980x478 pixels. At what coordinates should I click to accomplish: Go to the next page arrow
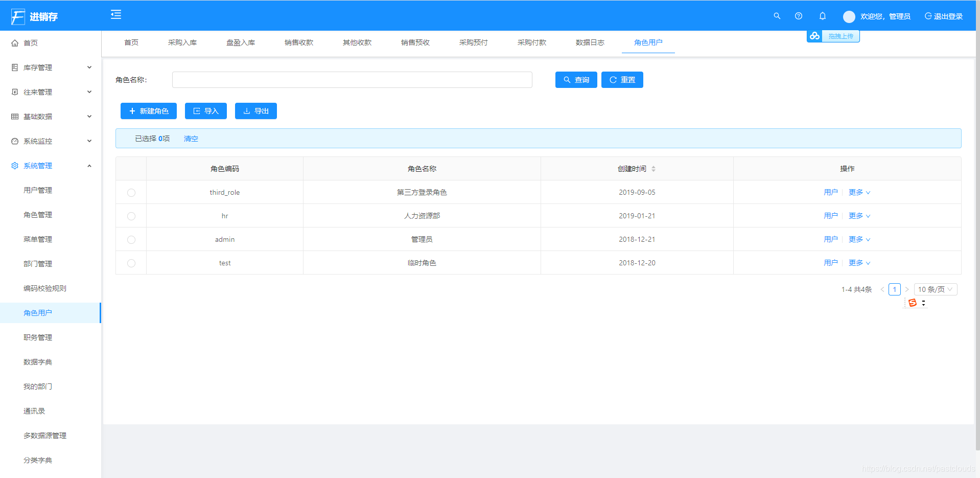(x=907, y=289)
